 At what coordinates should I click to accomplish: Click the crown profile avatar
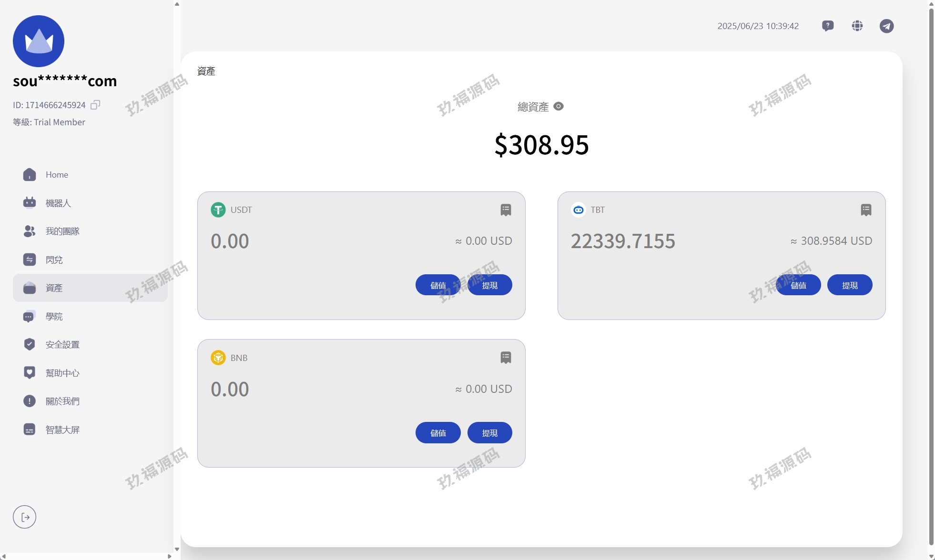pyautogui.click(x=39, y=41)
